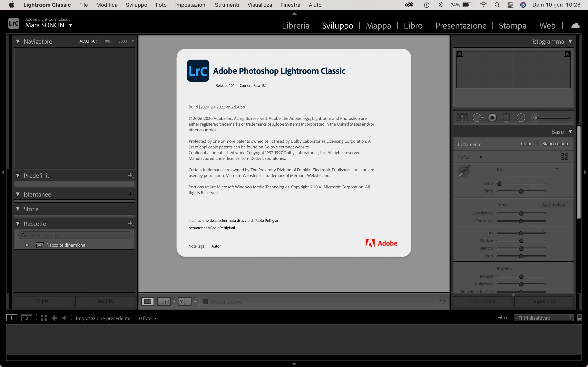Pick the white balance eyedropper tool

coord(464,171)
